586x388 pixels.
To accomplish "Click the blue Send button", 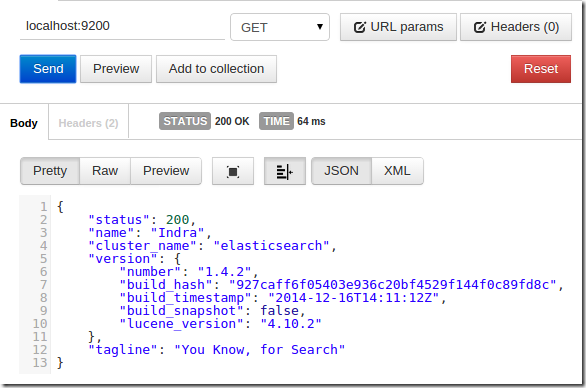I will click(48, 69).
